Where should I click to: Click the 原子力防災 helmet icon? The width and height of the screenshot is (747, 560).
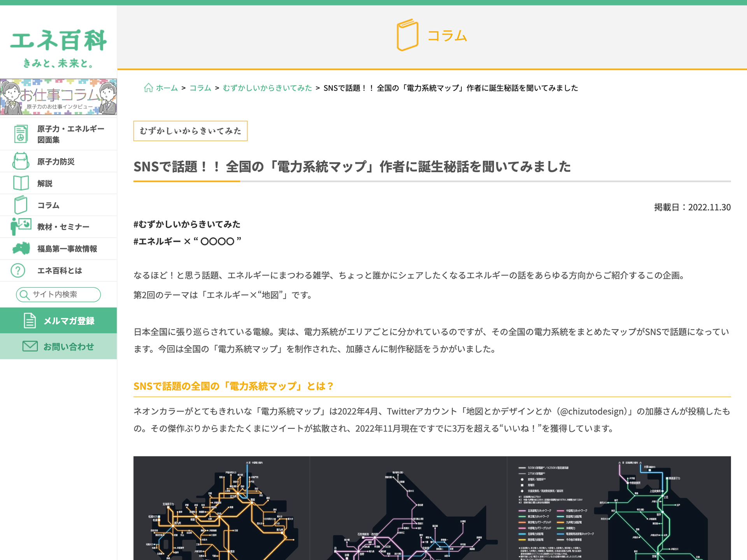pyautogui.click(x=21, y=161)
